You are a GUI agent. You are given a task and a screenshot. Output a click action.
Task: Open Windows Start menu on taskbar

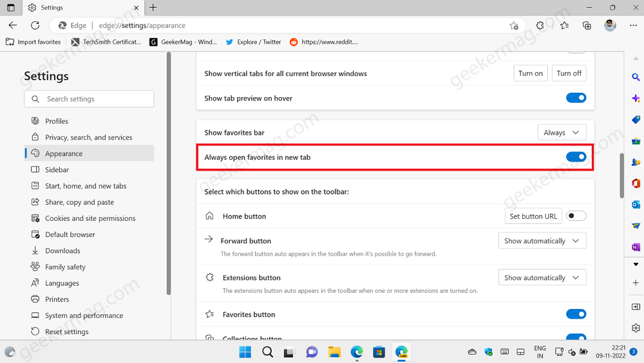[x=245, y=352]
